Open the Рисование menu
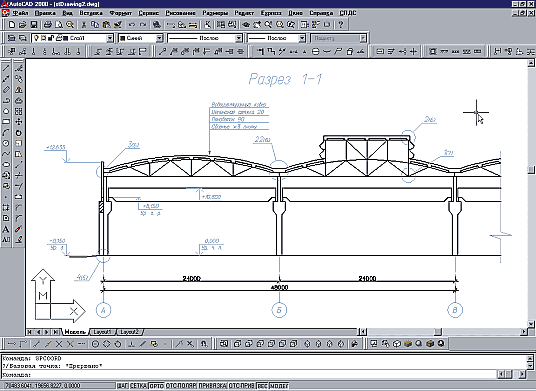Screen dimensions: 536x391 coord(180,13)
